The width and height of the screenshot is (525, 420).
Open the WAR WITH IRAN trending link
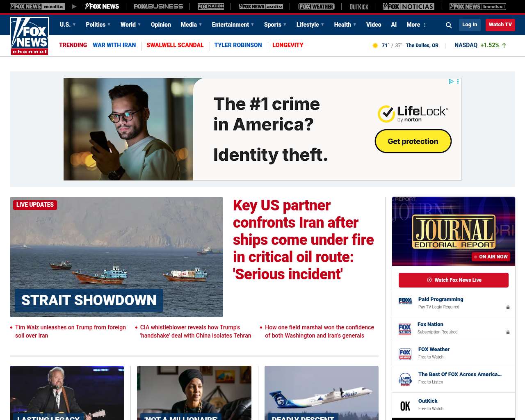tap(114, 45)
